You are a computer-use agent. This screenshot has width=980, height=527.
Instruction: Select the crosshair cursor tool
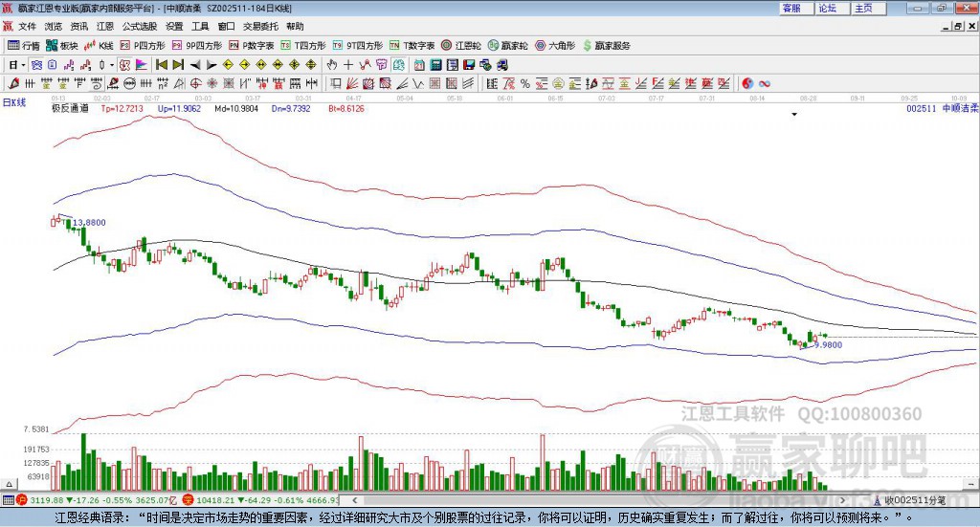[348, 65]
